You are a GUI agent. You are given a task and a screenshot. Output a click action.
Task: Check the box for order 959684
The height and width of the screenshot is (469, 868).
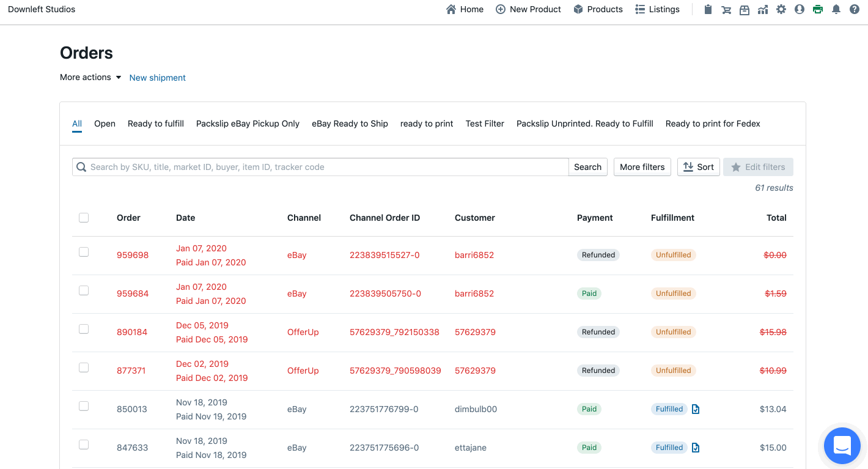84,290
